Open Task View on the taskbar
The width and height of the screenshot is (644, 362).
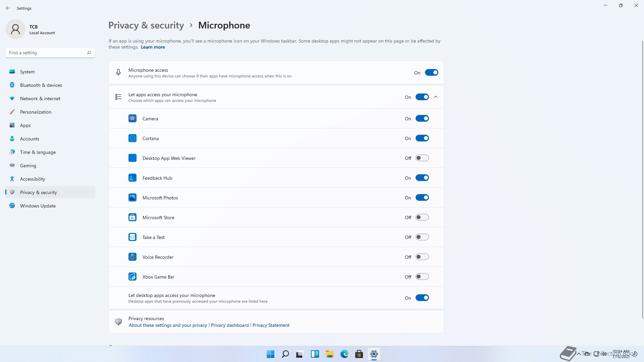pyautogui.click(x=300, y=354)
